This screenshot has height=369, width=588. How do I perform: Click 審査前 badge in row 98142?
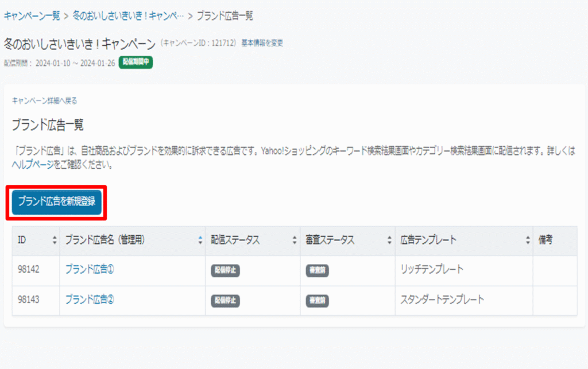[317, 270]
